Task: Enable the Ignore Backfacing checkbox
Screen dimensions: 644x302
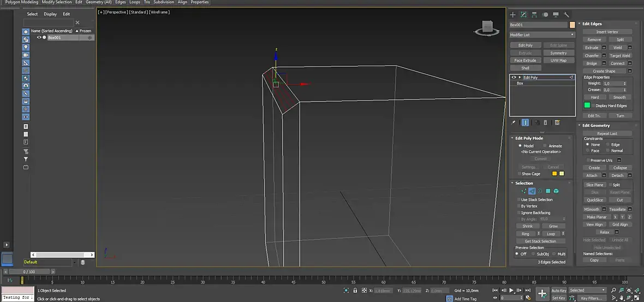Action: (x=519, y=212)
